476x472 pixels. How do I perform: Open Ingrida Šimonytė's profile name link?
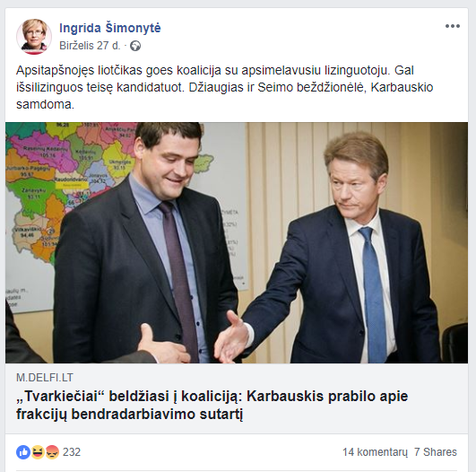point(110,28)
